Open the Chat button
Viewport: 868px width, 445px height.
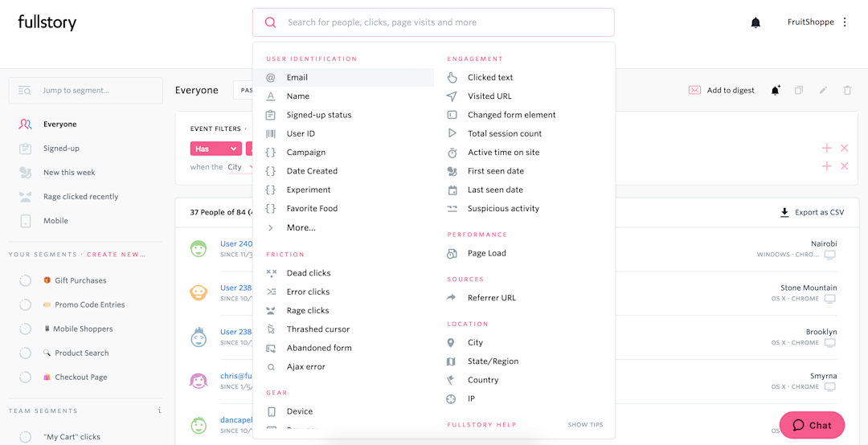point(812,425)
